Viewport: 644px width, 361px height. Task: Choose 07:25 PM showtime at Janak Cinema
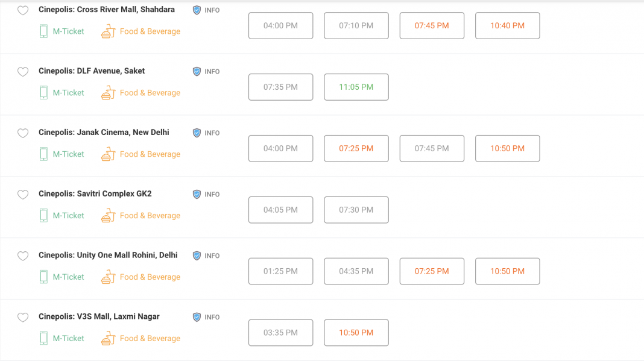[x=356, y=149]
